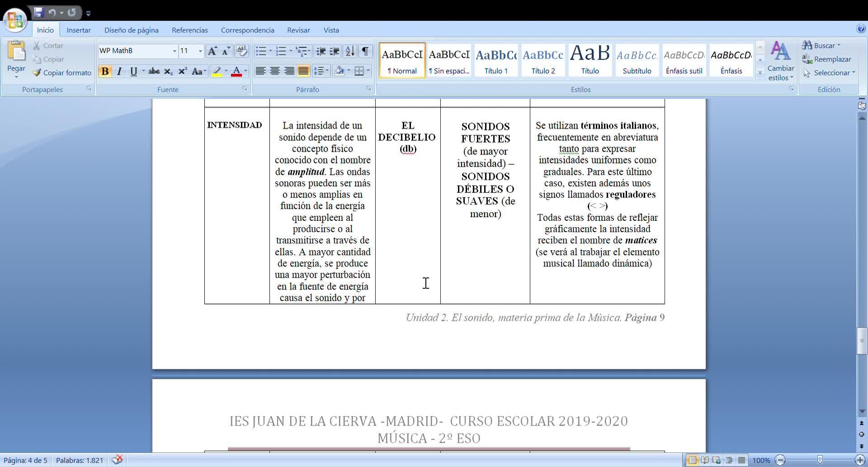Open Seleccionar dropdown
868x467 pixels.
829,73
